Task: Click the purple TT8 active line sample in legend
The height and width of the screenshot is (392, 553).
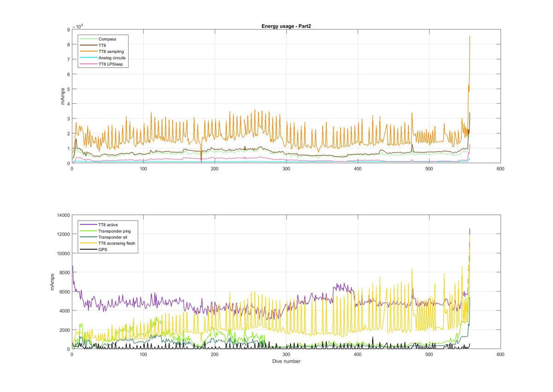Action: pos(88,225)
